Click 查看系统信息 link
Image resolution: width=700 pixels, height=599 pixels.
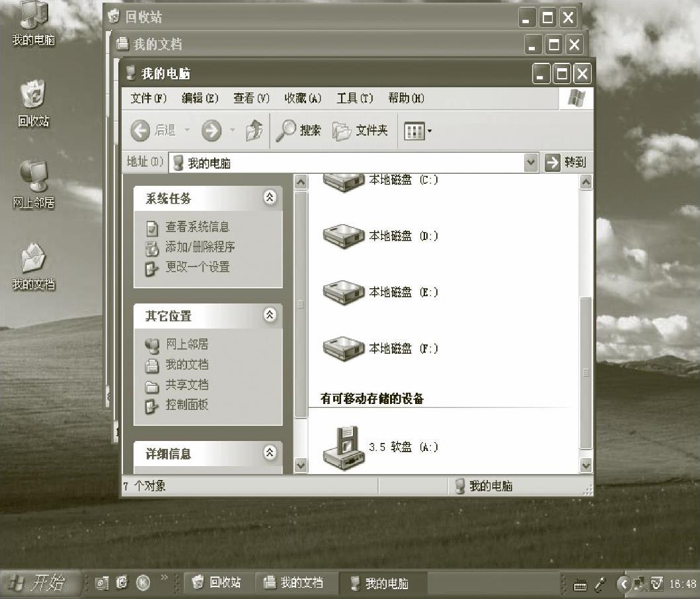[197, 227]
